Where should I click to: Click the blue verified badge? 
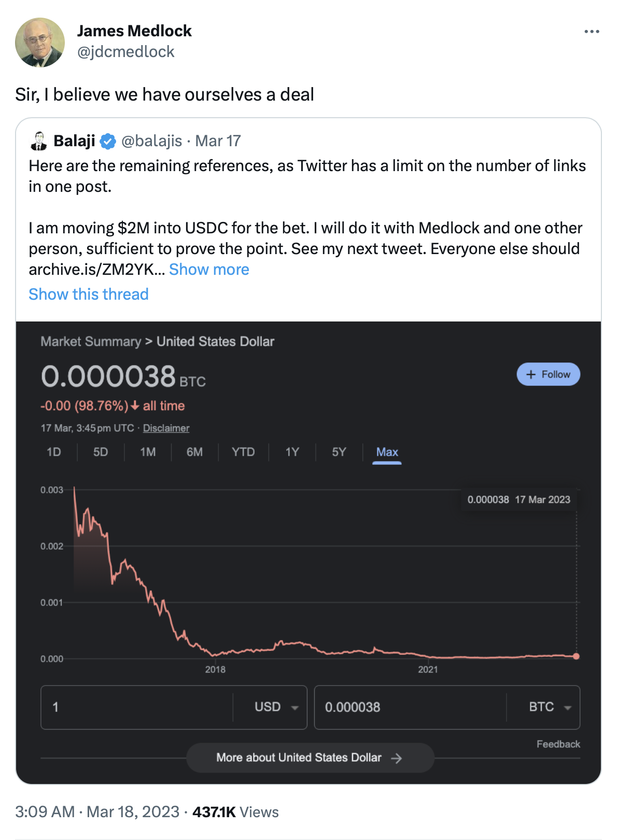pyautogui.click(x=108, y=141)
